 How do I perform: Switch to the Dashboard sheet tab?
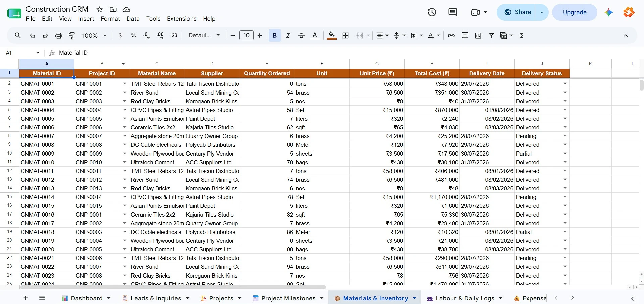click(86, 298)
